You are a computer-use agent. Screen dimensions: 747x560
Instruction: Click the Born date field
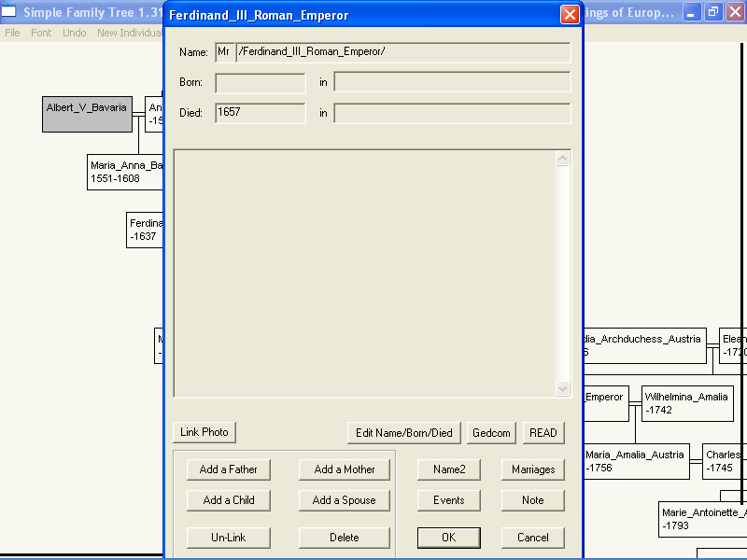point(261,83)
